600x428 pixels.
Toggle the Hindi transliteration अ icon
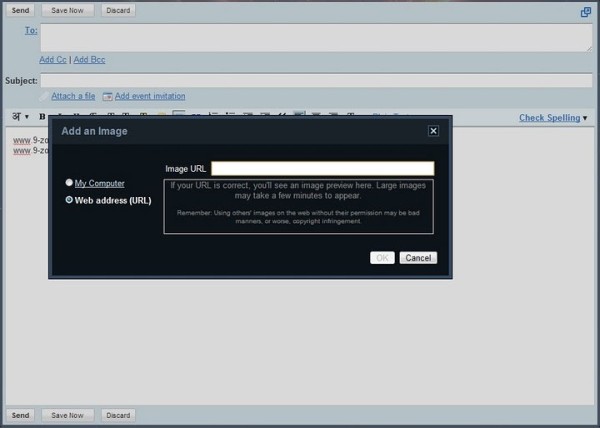(x=16, y=118)
